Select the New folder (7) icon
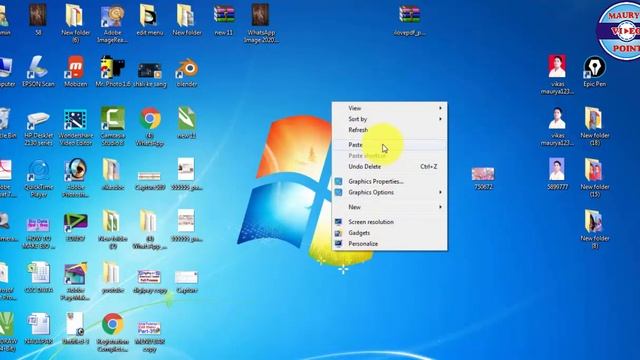 coord(113,229)
